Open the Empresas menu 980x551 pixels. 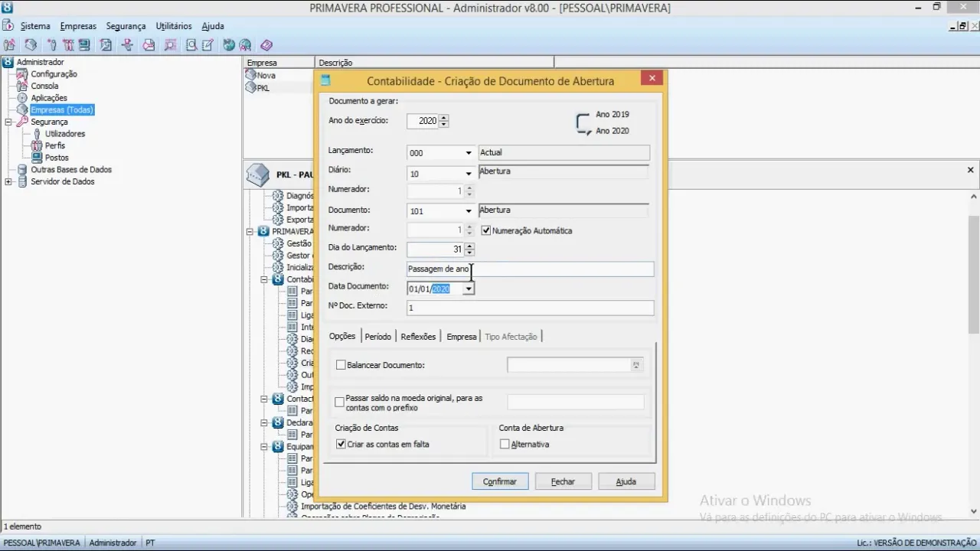(78, 26)
